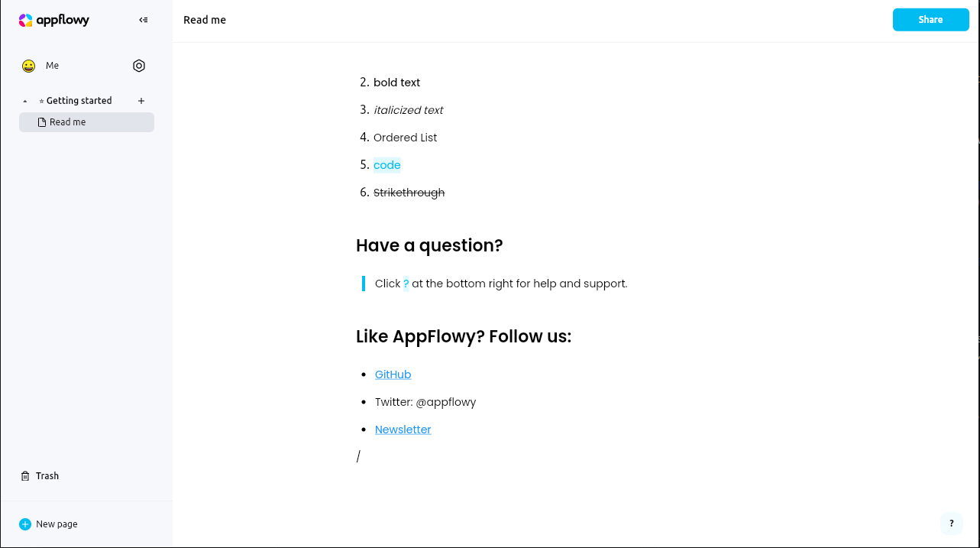Click the Share button

point(930,19)
